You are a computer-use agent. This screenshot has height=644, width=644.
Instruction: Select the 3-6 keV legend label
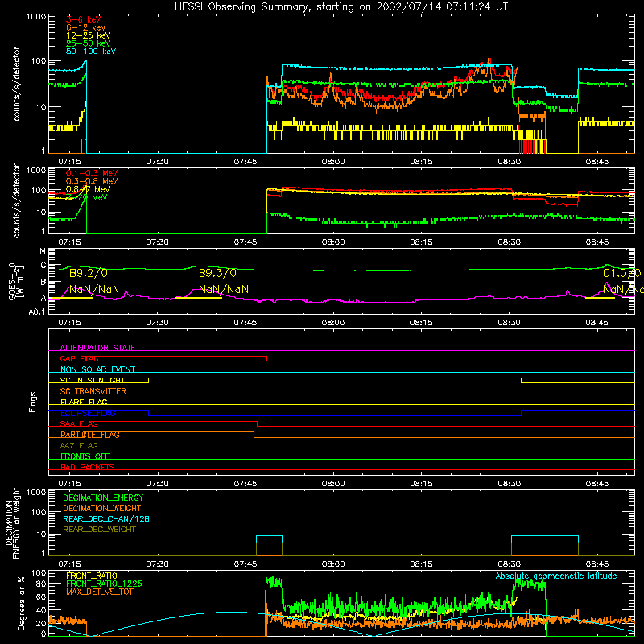[83, 19]
